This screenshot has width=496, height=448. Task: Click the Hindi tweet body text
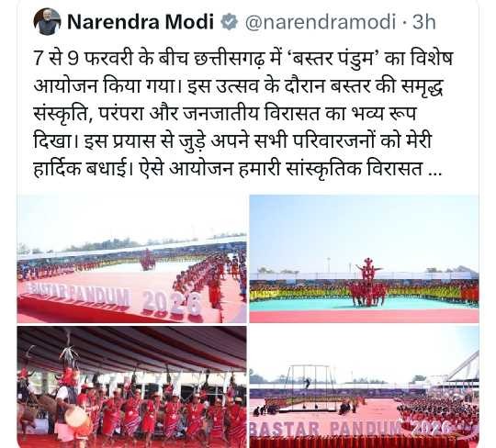coord(242,113)
